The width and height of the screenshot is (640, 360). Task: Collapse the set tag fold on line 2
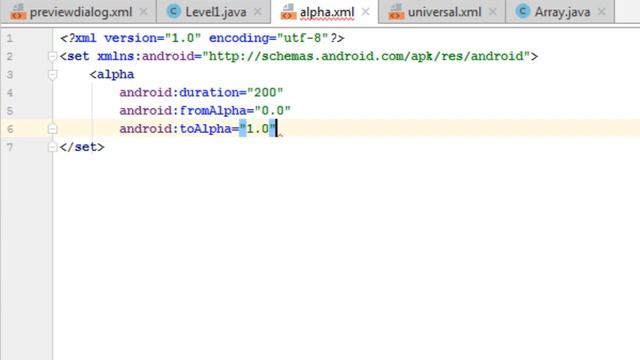52,56
